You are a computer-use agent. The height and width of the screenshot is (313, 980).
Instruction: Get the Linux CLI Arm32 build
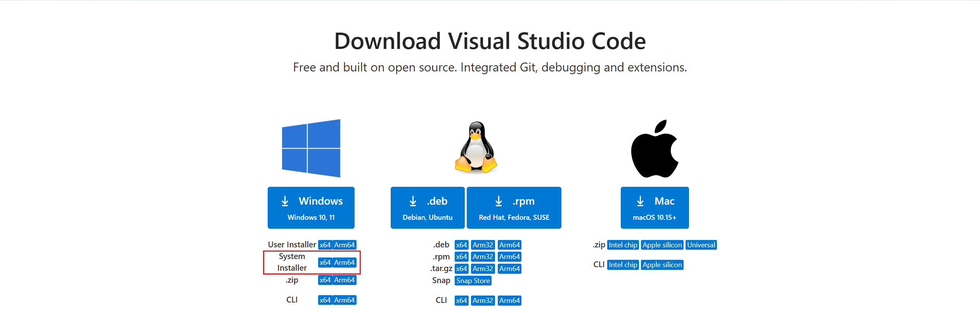[x=483, y=301]
